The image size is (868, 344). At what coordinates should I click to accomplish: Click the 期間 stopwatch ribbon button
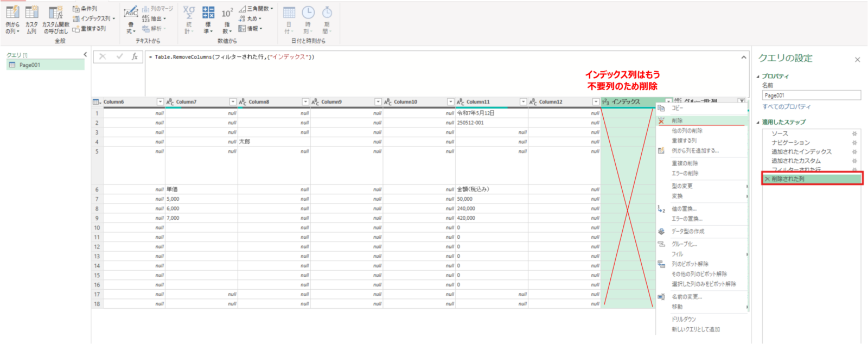pyautogui.click(x=327, y=20)
